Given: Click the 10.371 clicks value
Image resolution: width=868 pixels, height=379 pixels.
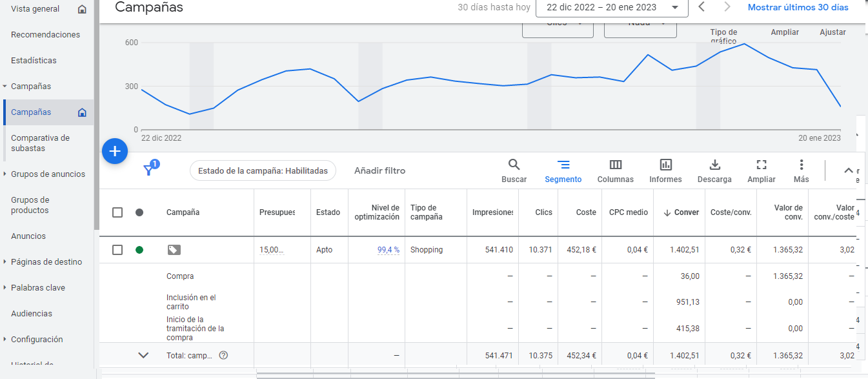Looking at the screenshot, I should tap(540, 250).
